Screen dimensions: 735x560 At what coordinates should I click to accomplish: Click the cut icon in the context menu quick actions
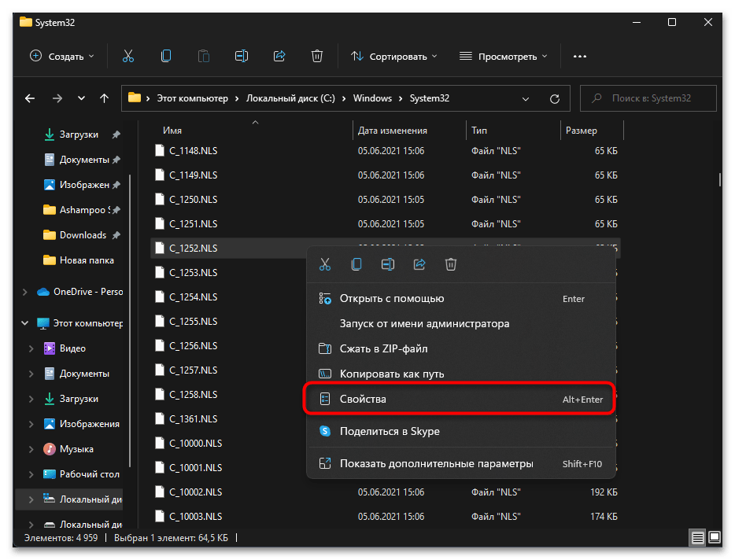324,264
